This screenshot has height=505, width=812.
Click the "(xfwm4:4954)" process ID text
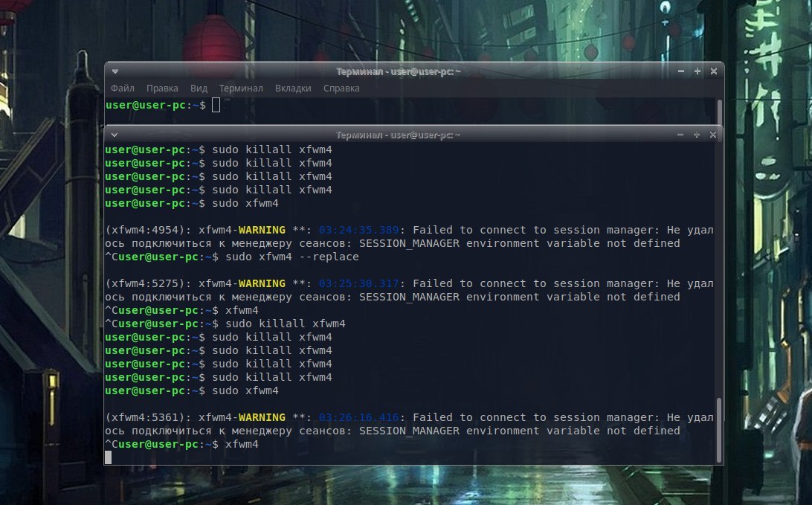pyautogui.click(x=145, y=230)
